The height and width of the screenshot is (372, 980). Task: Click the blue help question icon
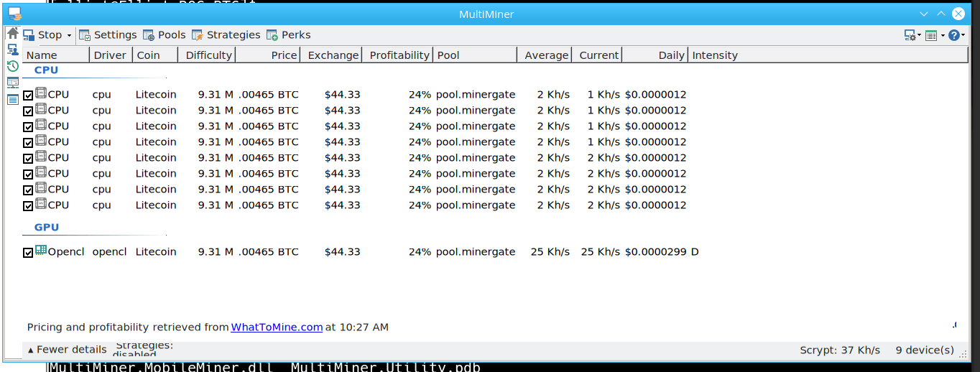954,35
